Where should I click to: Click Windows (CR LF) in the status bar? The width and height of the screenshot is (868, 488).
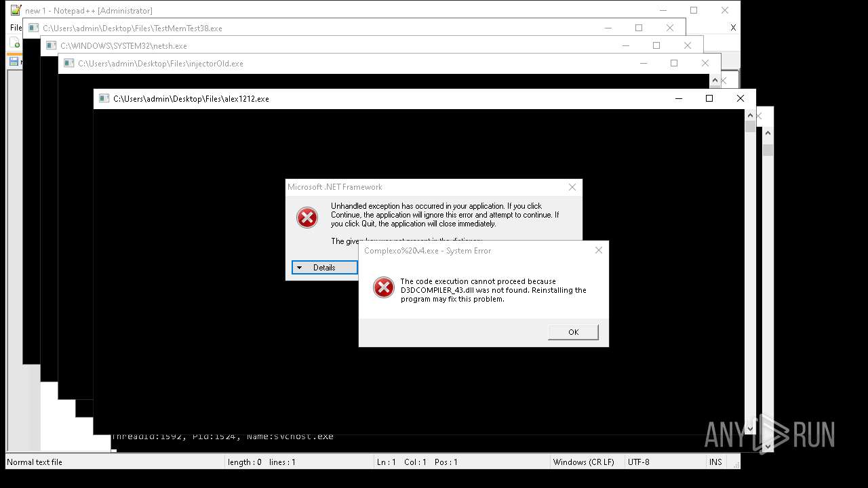click(x=583, y=462)
